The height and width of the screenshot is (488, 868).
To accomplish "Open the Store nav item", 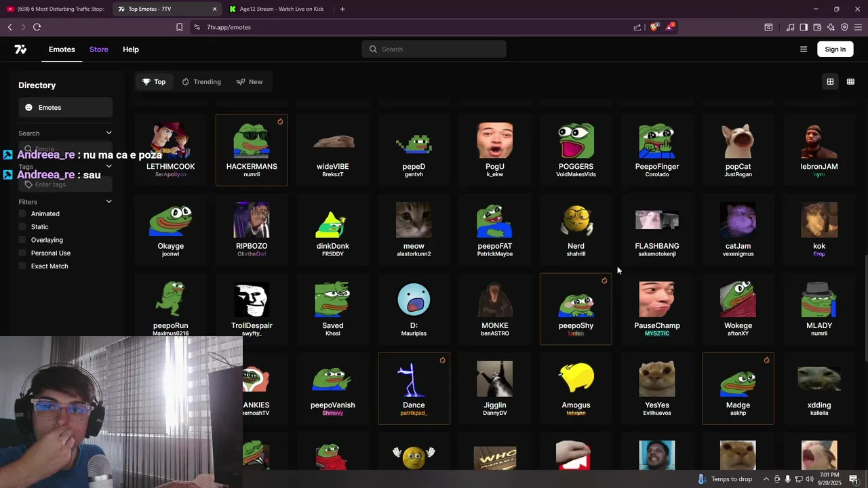I will coord(99,49).
